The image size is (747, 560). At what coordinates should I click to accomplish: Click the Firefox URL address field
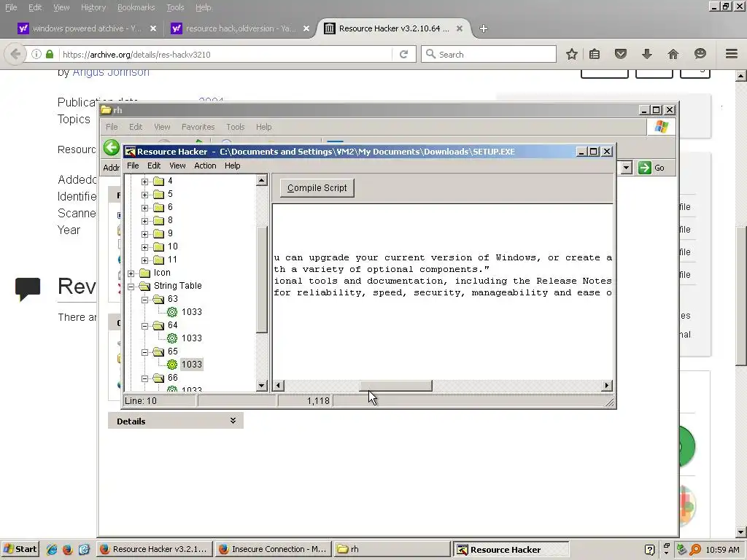[226, 54]
